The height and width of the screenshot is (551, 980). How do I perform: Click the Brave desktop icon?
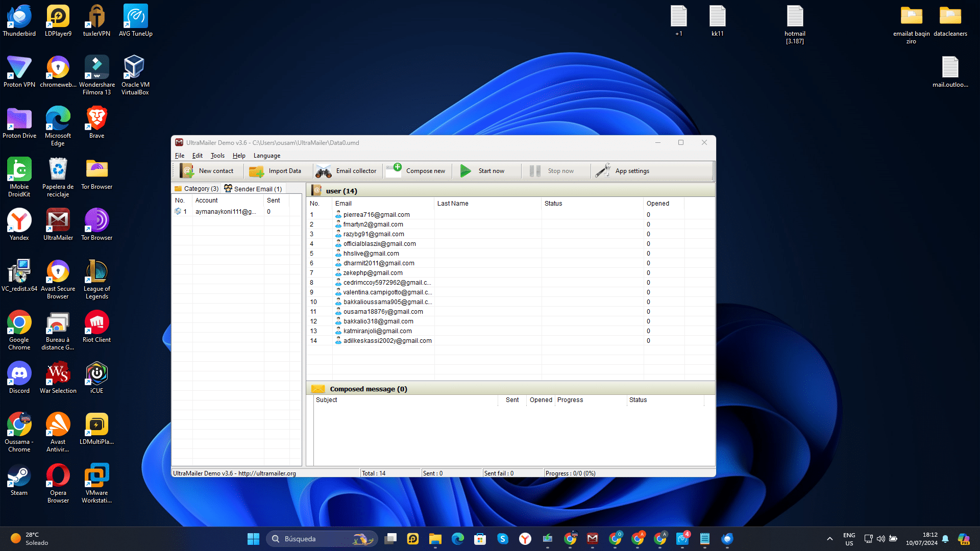(97, 123)
